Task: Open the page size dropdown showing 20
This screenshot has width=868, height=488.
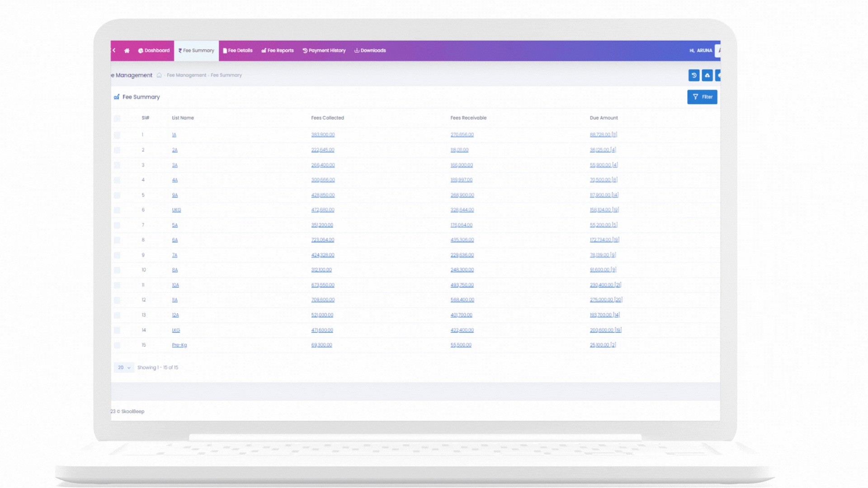Action: point(124,368)
